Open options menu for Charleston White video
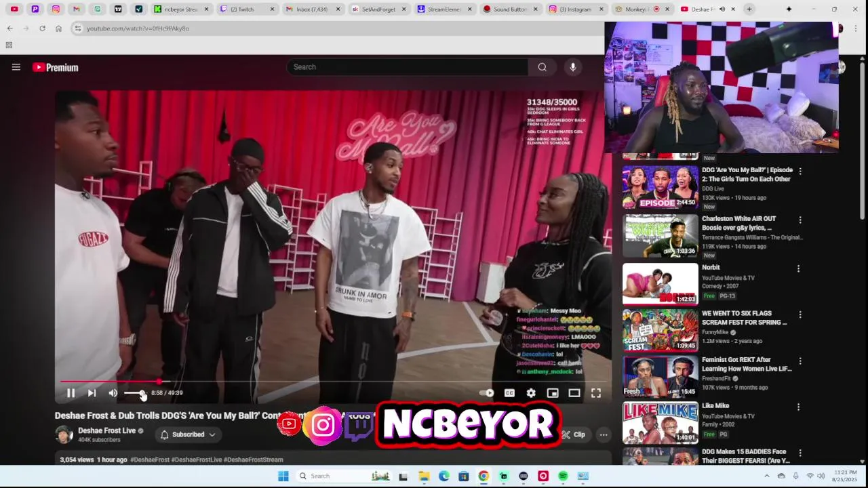This screenshot has height=488, width=868. [x=800, y=220]
